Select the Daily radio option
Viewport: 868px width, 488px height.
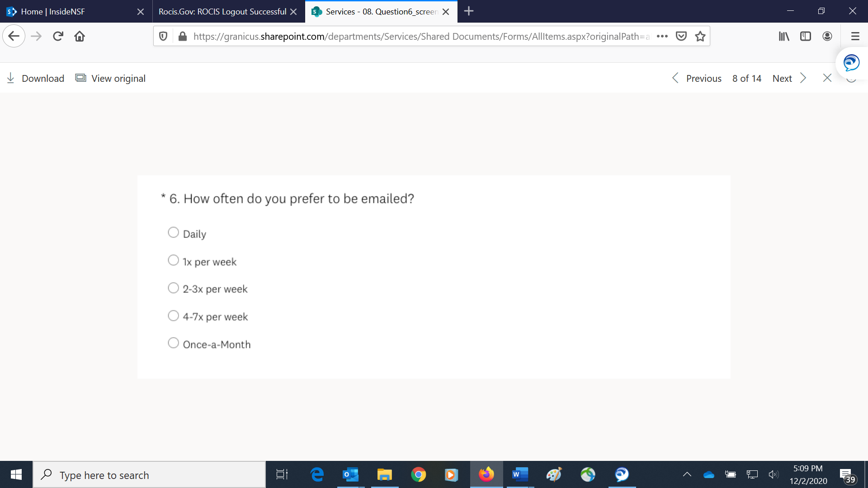coord(173,232)
